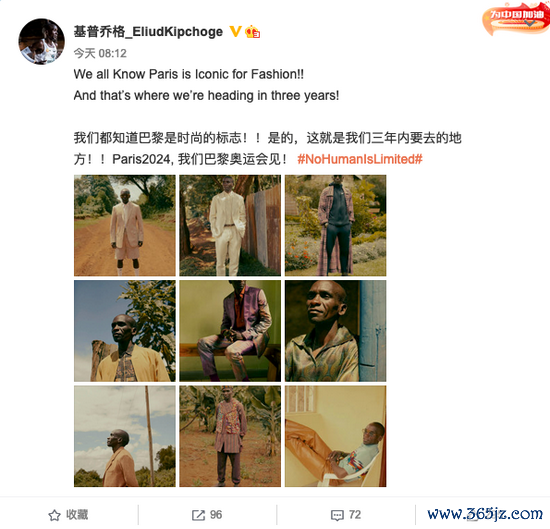
Task: Click the 收藏 favorite button
Action: point(68,515)
